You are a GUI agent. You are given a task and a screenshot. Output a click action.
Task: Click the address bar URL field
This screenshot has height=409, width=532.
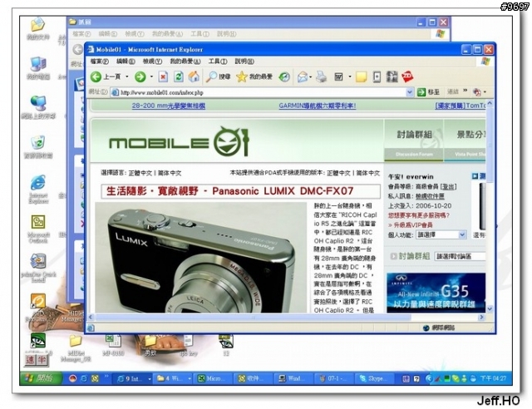[x=261, y=92]
